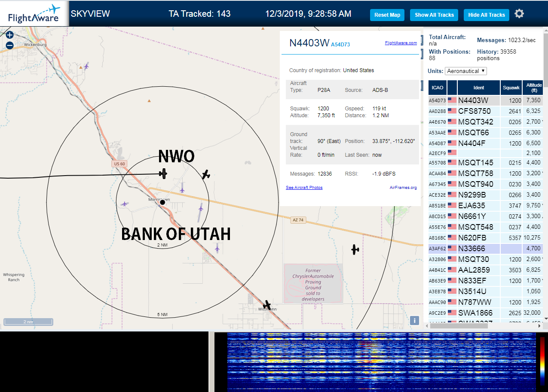Select the N9299B aircraft row
Viewport: 548px width, 392px height.
coord(486,195)
